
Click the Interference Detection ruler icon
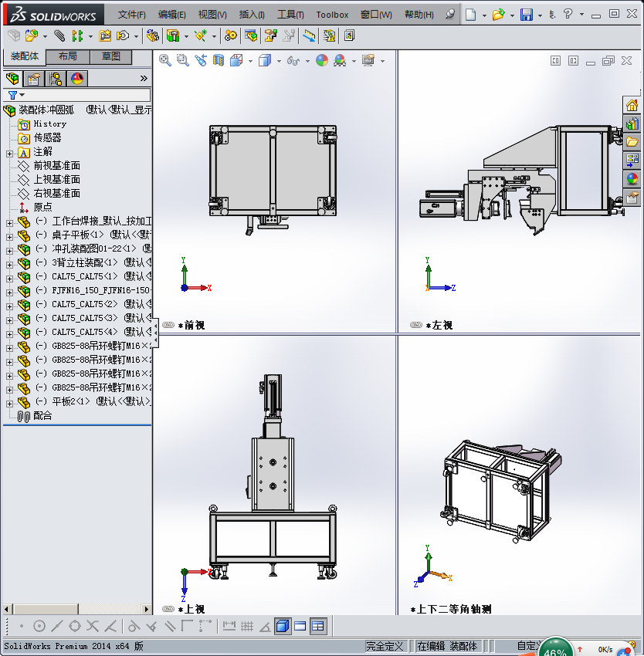(x=309, y=36)
